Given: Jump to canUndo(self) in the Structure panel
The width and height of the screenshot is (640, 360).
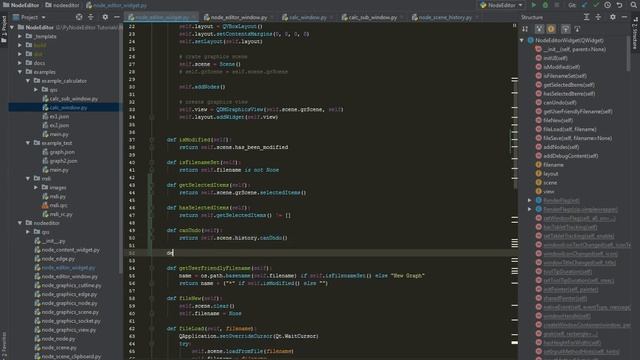Looking at the screenshot, I should tap(560, 102).
